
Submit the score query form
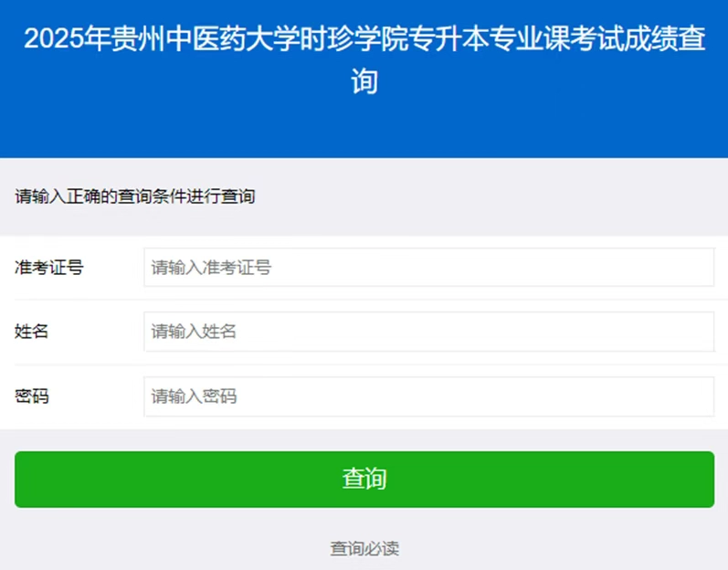(x=364, y=479)
